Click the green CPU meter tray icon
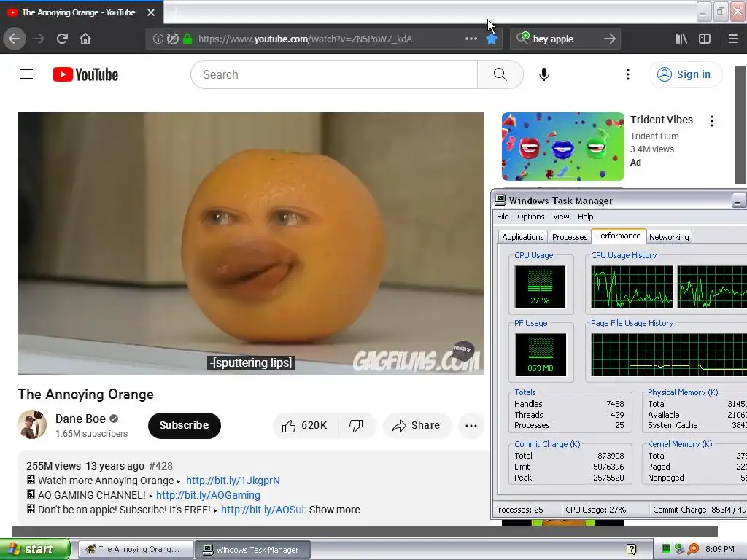Image resolution: width=747 pixels, height=560 pixels. point(666,549)
